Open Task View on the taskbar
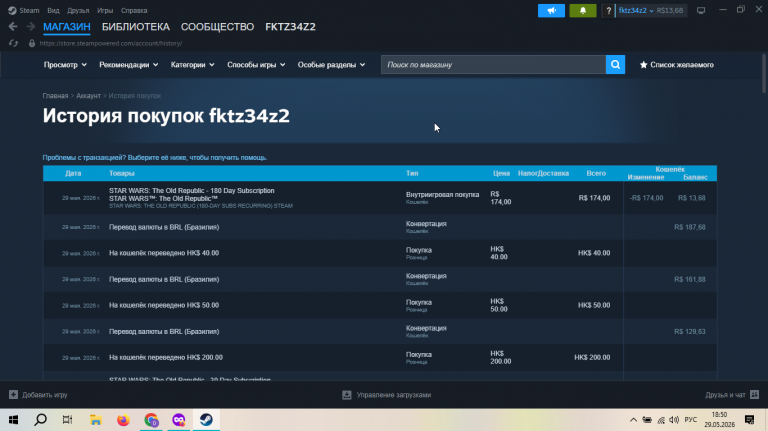The height and width of the screenshot is (431, 768). tap(68, 420)
